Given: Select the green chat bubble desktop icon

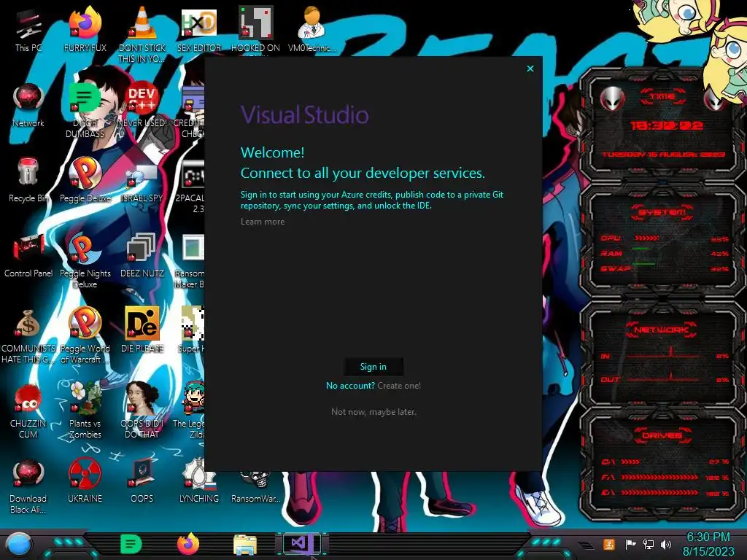Looking at the screenshot, I should [x=85, y=111].
